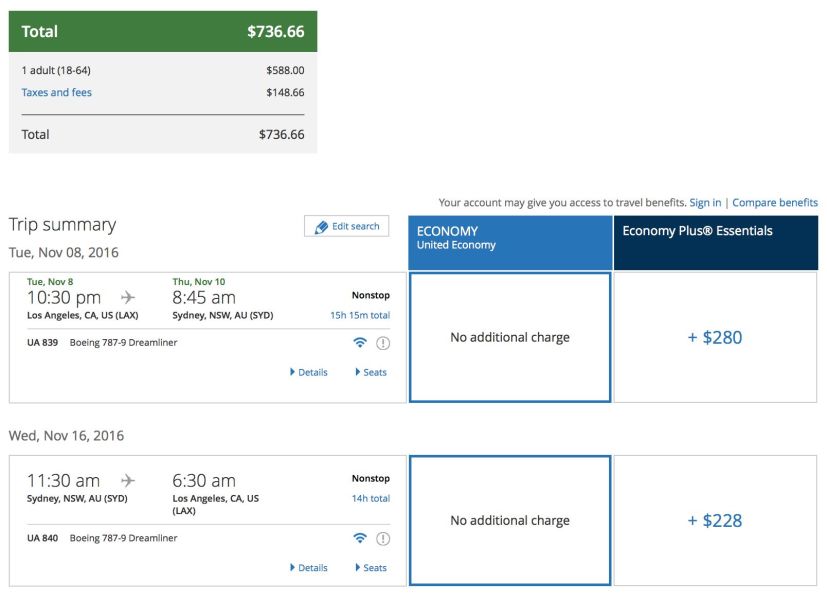Click Boeing 787-9 Dreamliner text for UA 839

[x=123, y=343]
